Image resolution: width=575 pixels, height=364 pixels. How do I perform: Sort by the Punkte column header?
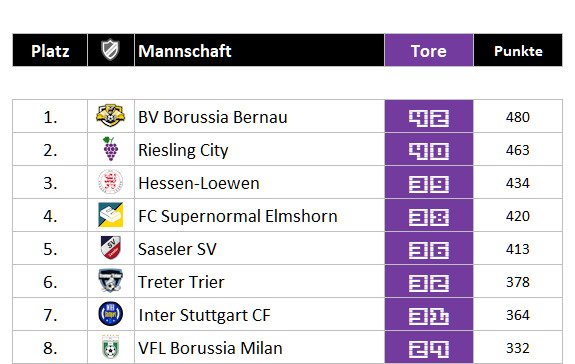point(518,51)
